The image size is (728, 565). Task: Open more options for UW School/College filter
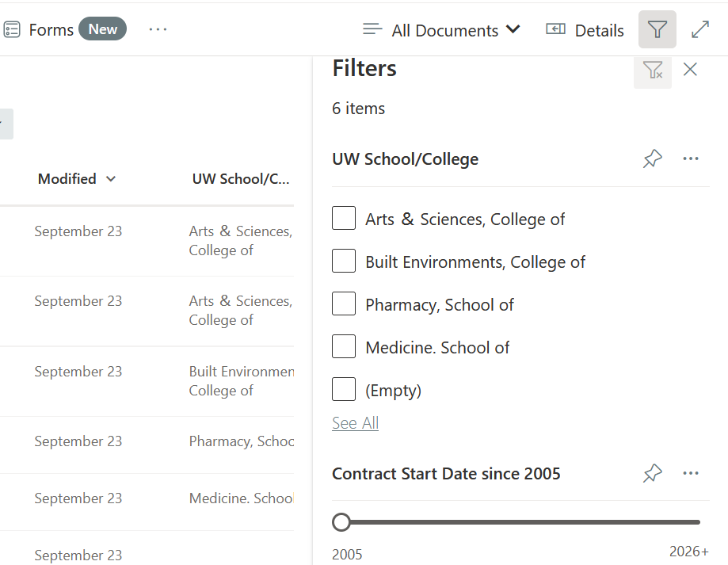[691, 158]
